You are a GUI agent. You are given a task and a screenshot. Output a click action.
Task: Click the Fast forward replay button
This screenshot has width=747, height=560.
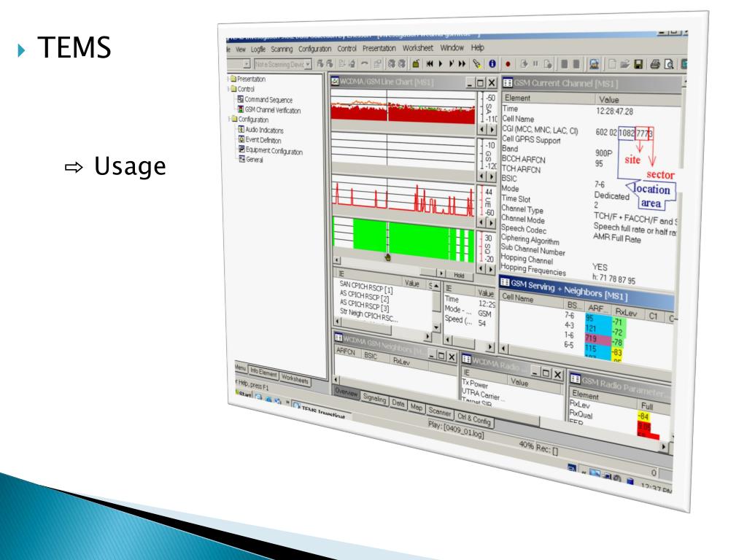point(462,63)
